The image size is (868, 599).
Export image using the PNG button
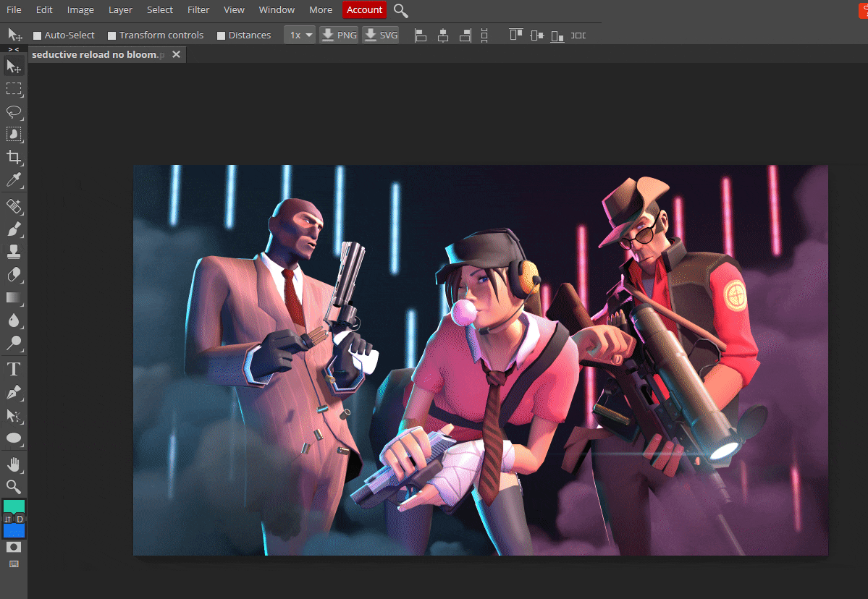pos(339,35)
